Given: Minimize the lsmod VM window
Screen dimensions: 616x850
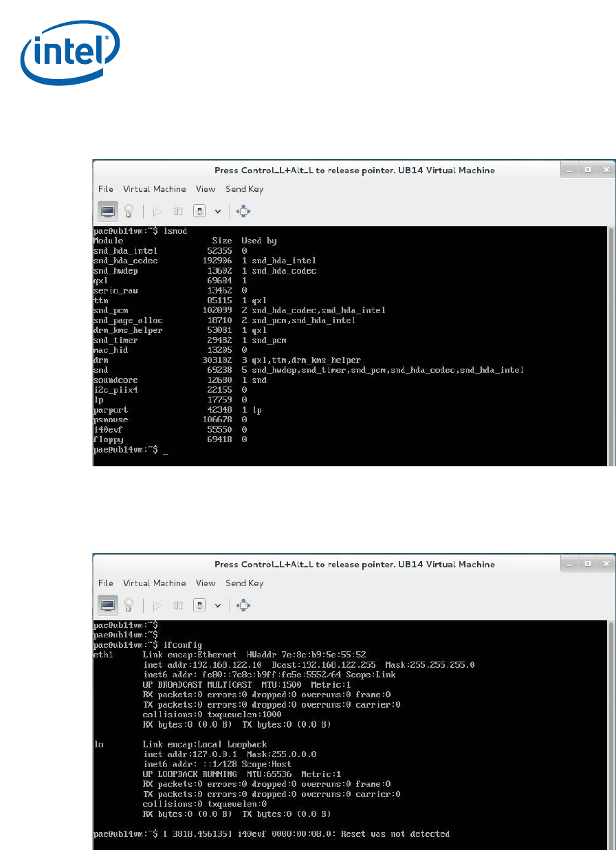Looking at the screenshot, I should point(569,169).
